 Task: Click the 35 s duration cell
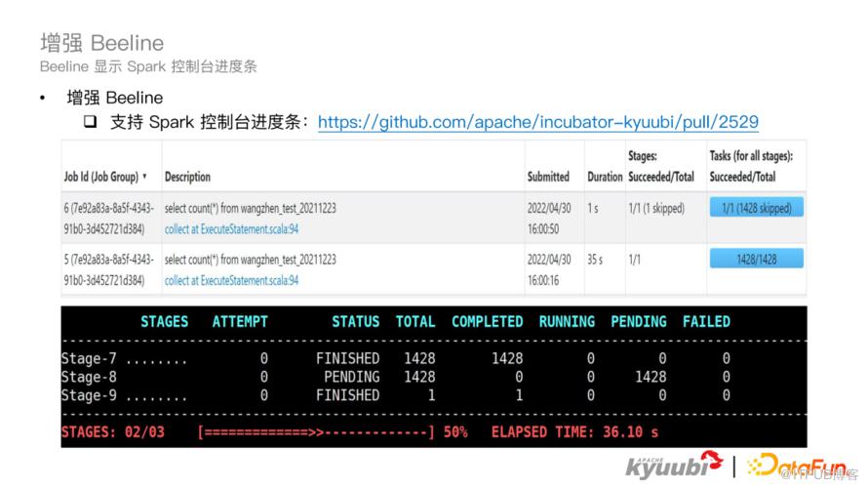pyautogui.click(x=595, y=260)
